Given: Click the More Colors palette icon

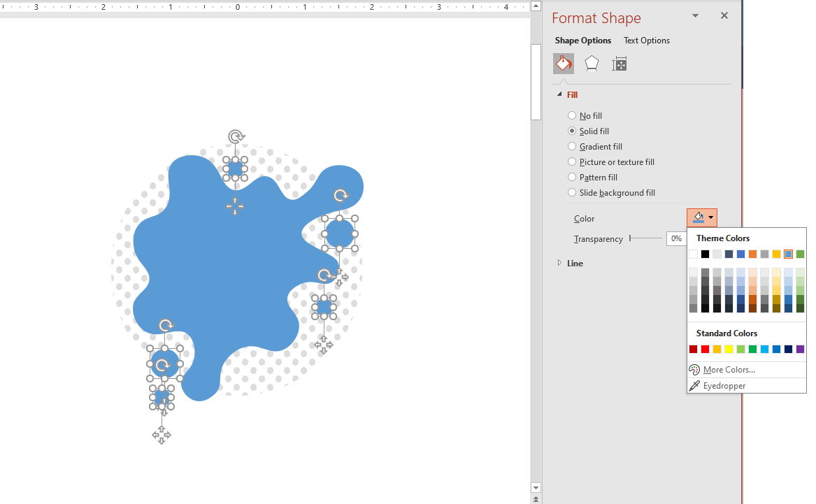Looking at the screenshot, I should 694,370.
